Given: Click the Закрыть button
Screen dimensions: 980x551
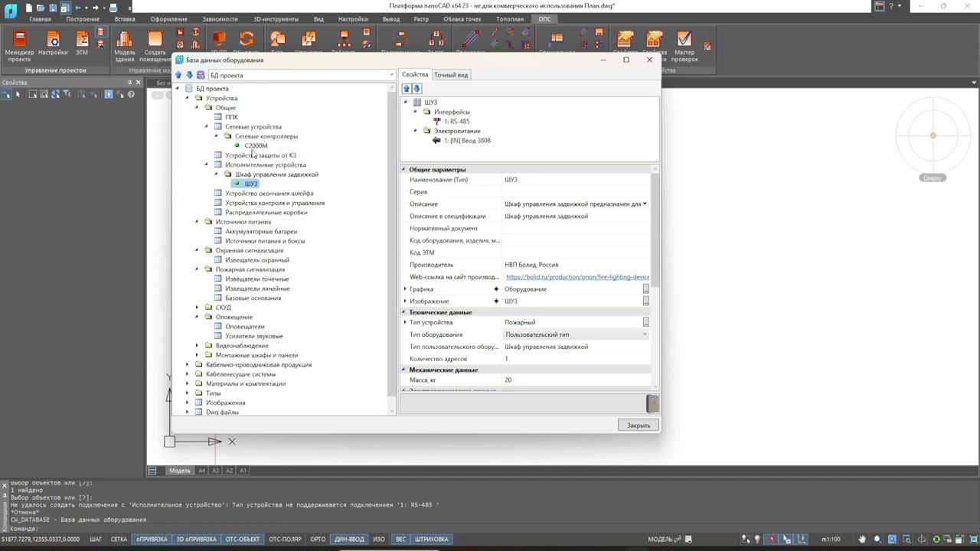Looking at the screenshot, I should pyautogui.click(x=639, y=425).
